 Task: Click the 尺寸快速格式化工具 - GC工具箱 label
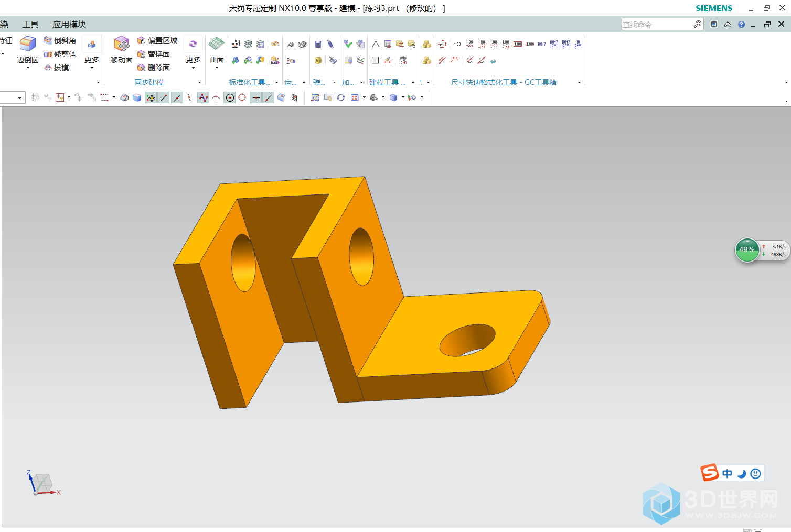click(504, 82)
